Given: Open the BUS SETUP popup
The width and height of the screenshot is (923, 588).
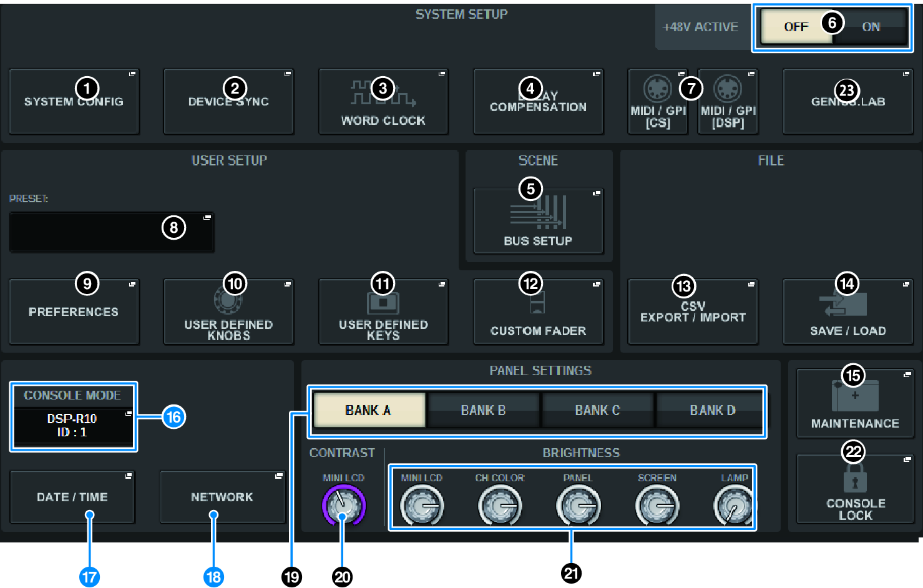Looking at the screenshot, I should pyautogui.click(x=538, y=222).
